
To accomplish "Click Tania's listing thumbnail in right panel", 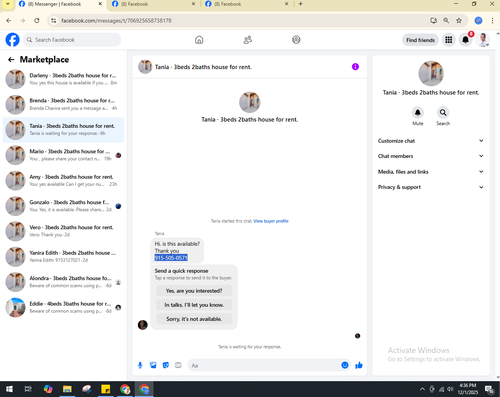I will [x=431, y=73].
